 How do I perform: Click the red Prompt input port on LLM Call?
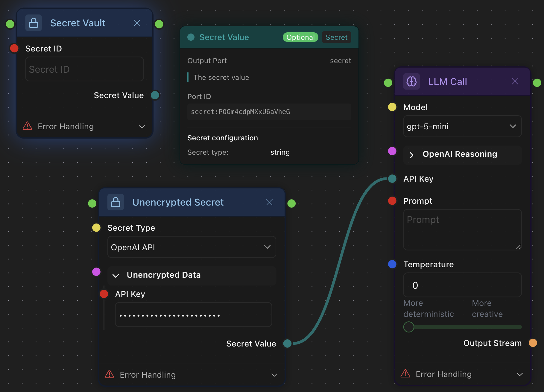click(392, 200)
